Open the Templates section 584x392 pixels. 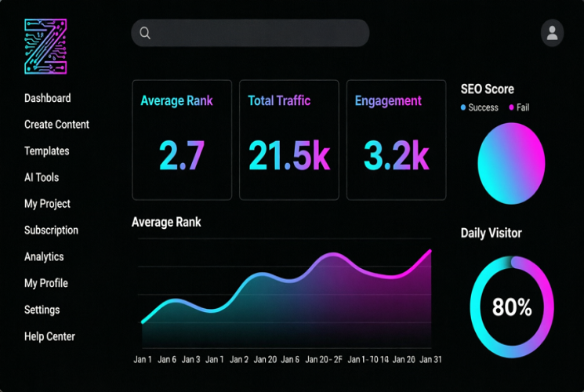coord(46,151)
